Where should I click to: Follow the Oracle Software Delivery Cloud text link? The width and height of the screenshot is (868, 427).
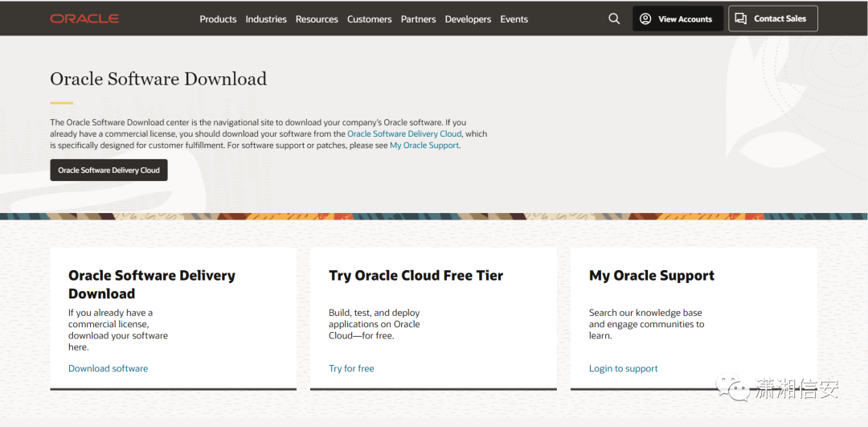(404, 134)
